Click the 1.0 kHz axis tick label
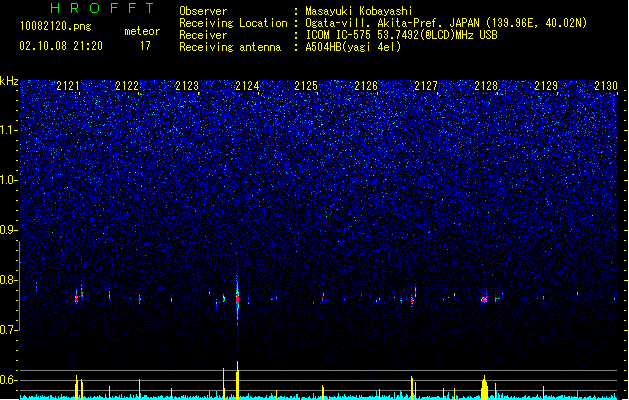Image resolution: width=629 pixels, height=400 pixels. (x=9, y=180)
